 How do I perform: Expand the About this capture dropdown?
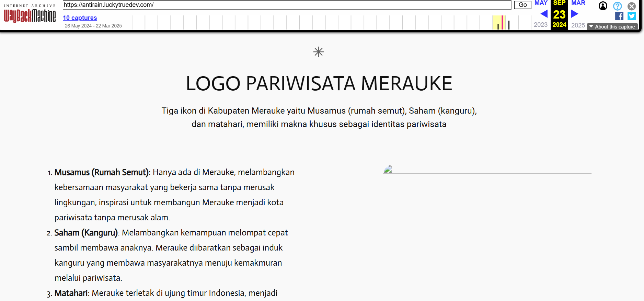[x=612, y=27]
